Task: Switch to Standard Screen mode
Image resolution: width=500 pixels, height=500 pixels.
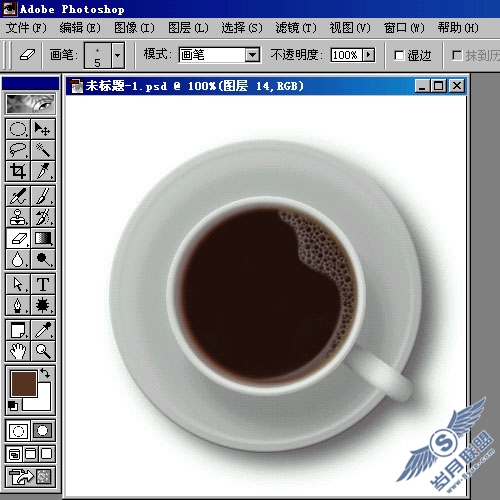Action: pyautogui.click(x=14, y=454)
